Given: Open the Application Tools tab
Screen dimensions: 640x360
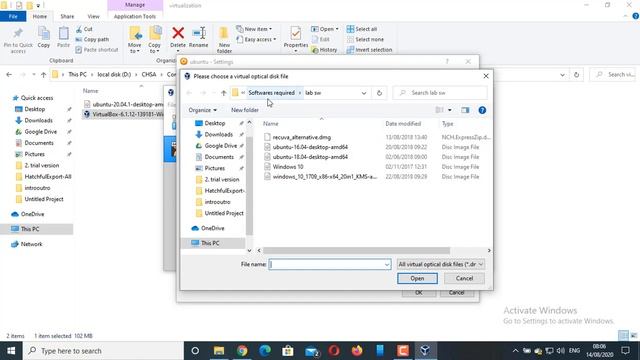Looking at the screenshot, I should coord(135,16).
